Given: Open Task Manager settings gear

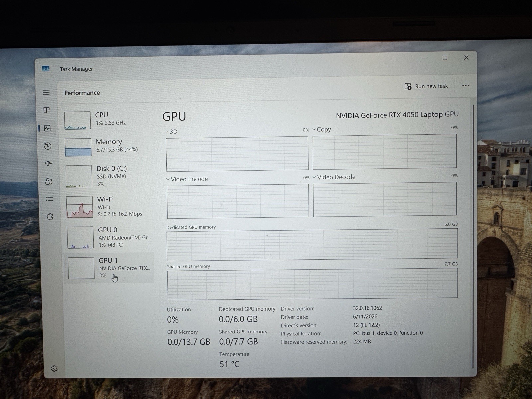Looking at the screenshot, I should (54, 369).
